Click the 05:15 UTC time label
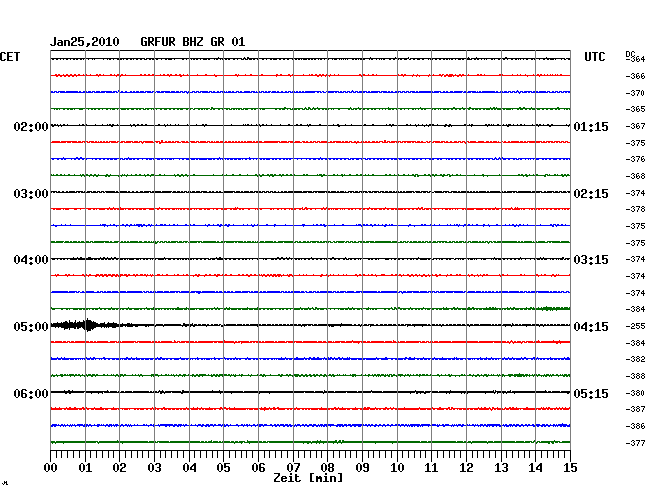This screenshot has width=650, height=494. click(591, 393)
